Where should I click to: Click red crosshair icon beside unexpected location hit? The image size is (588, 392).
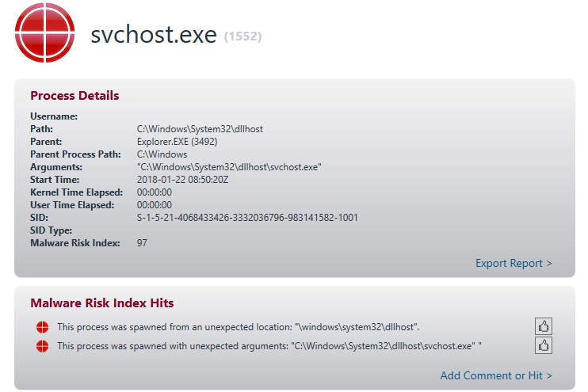click(43, 327)
